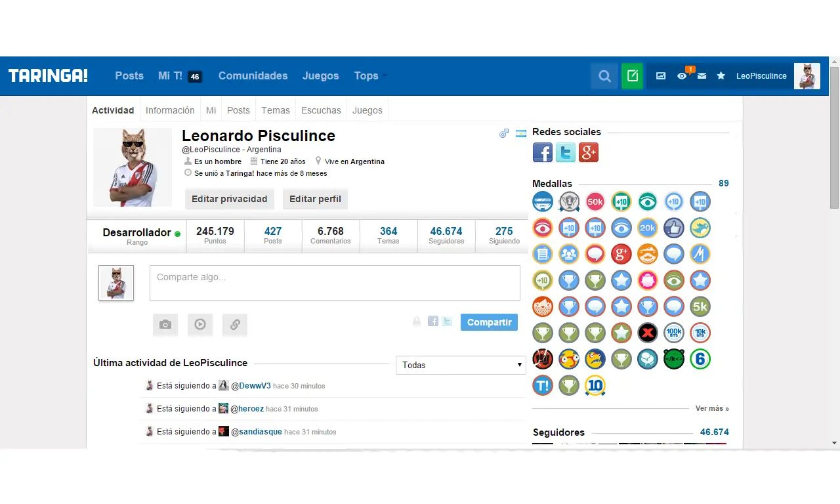Open the @sandiasque profile link
The height and width of the screenshot is (504, 840).
pos(256,432)
